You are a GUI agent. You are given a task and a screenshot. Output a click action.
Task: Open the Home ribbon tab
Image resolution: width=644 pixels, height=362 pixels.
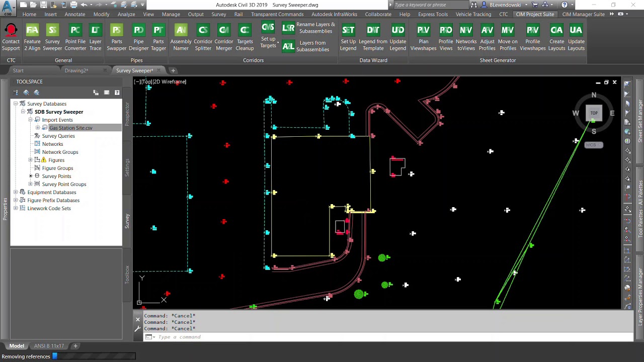[x=29, y=14]
